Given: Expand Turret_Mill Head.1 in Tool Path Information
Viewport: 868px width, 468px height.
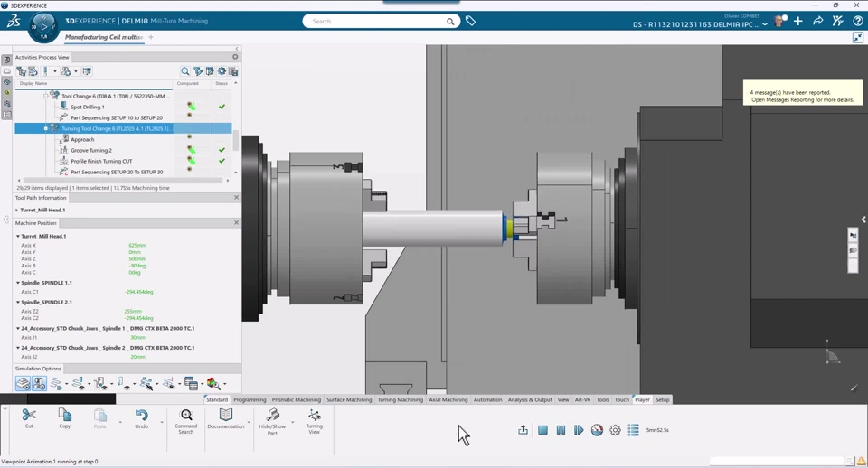Looking at the screenshot, I should [x=17, y=210].
